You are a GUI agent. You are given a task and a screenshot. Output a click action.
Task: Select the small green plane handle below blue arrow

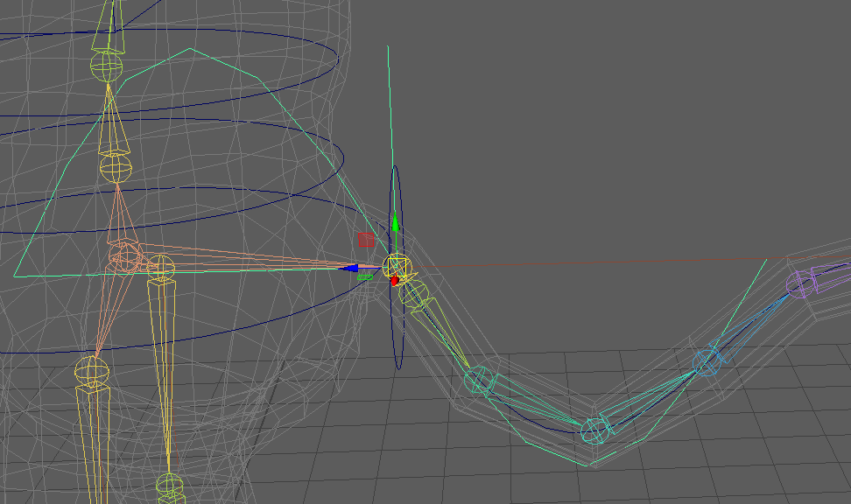(x=365, y=277)
